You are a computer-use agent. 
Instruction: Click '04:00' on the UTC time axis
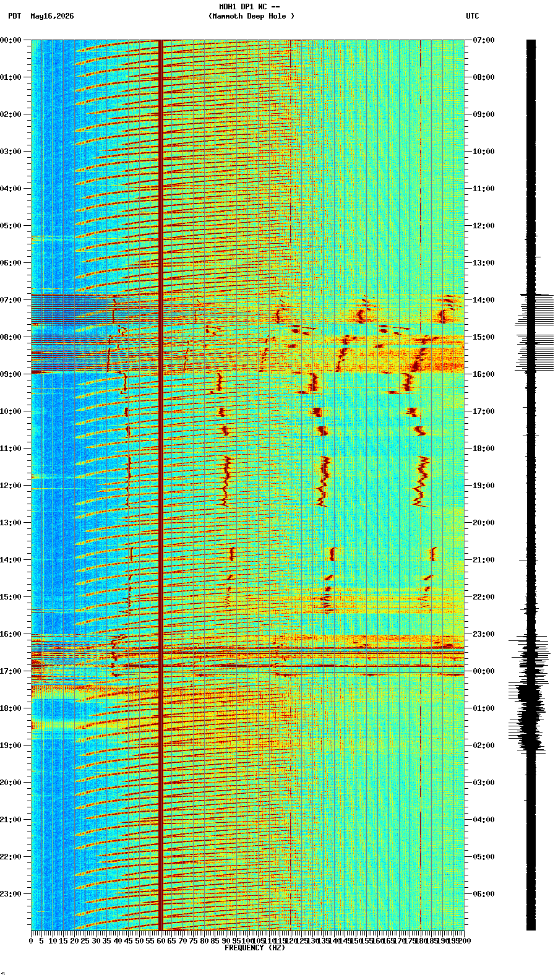pos(484,820)
